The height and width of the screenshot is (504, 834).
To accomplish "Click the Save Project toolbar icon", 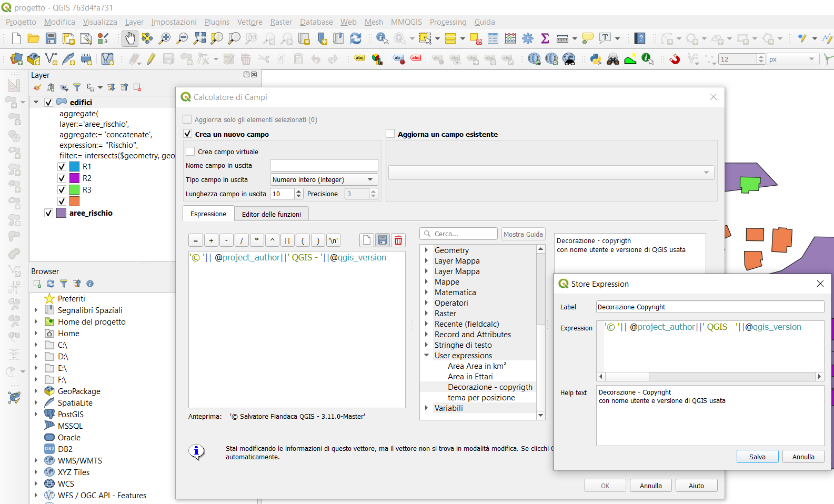I will point(51,38).
